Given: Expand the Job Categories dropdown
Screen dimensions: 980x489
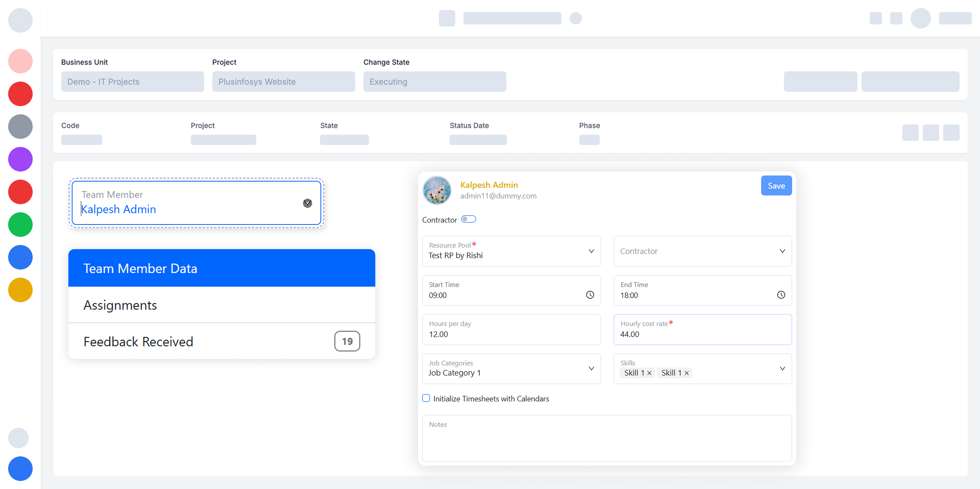Looking at the screenshot, I should tap(591, 368).
